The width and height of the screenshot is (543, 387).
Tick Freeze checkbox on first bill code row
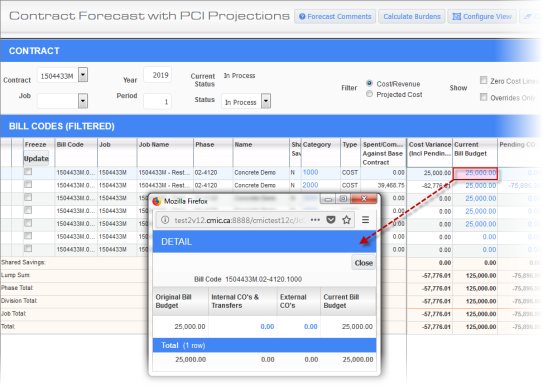click(28, 172)
